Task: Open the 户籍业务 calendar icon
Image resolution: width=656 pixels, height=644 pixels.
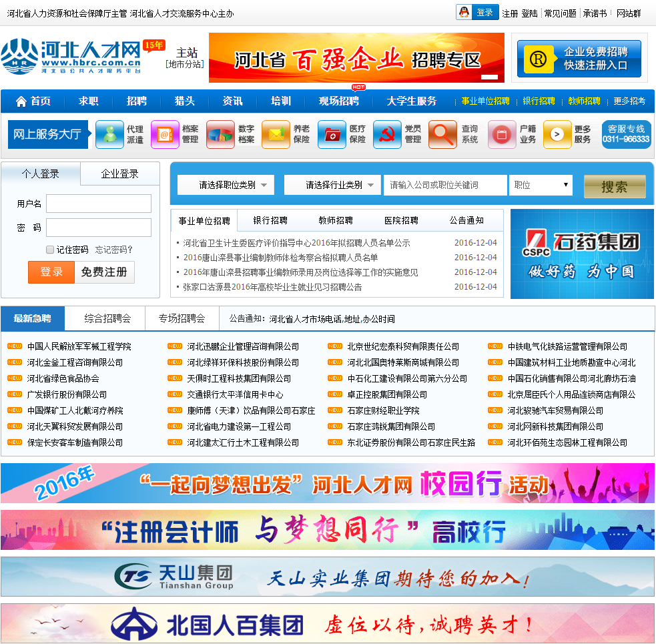Action: coord(502,134)
